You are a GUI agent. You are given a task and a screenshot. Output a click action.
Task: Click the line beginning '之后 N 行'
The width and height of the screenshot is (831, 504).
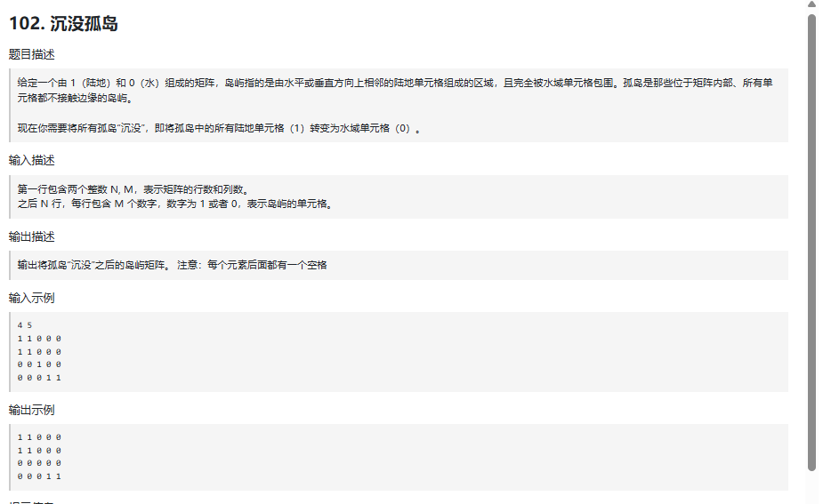pos(176,204)
